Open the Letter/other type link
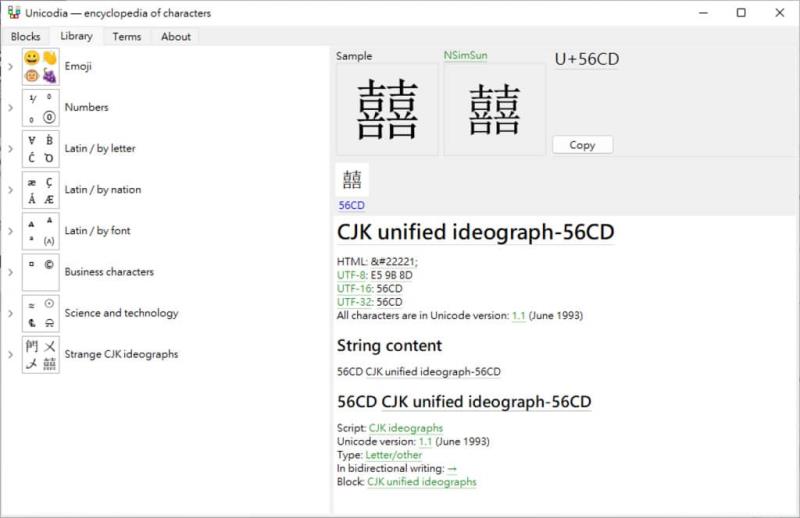 [394, 455]
